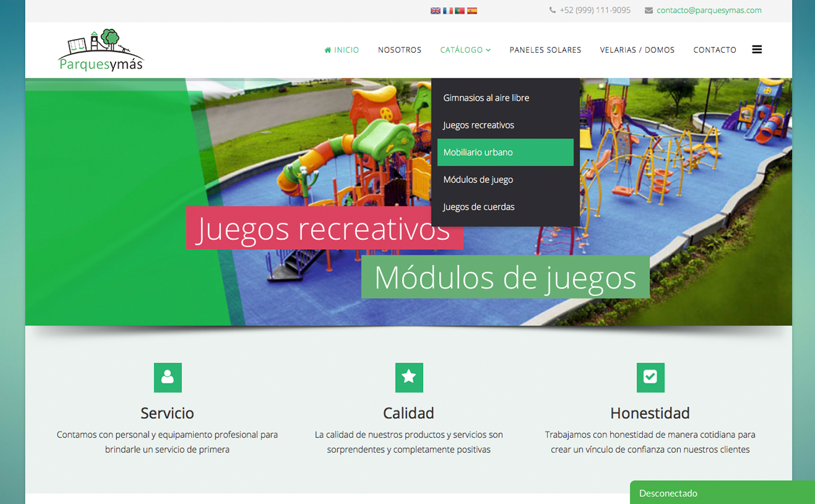
Task: Click the Parquesymás logo
Action: tap(101, 50)
